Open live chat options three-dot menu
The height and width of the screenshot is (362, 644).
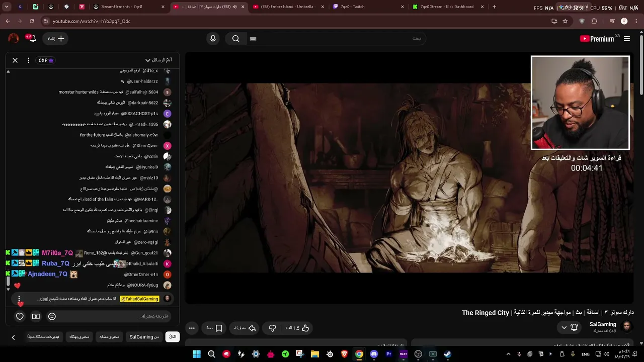pos(28,60)
